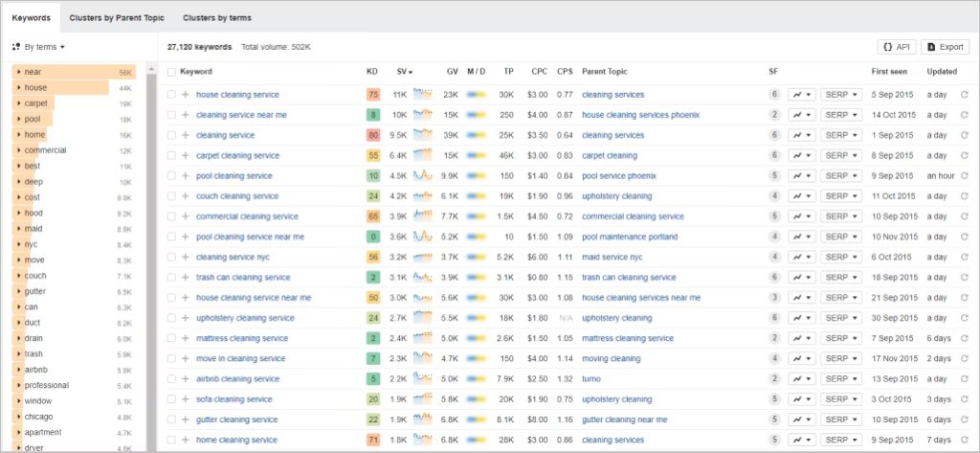Screen dimensions: 980x453
Task: Open 'gutter cleaning near me' parent topic link
Action: pyautogui.click(x=624, y=419)
